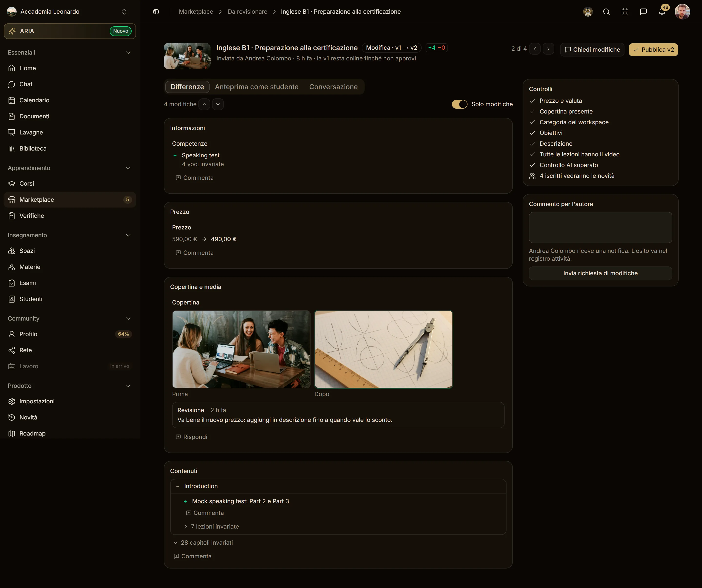The width and height of the screenshot is (702, 588).
Task: Open Rete in the sidebar
Action: (x=70, y=350)
